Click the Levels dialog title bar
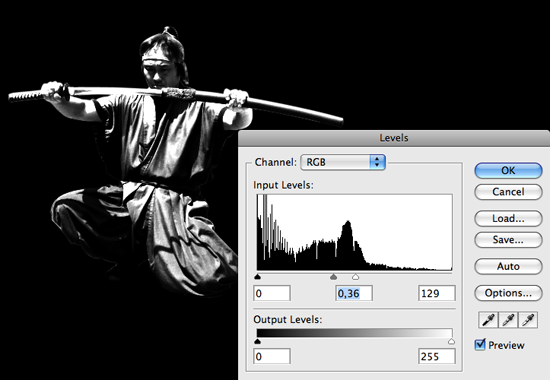 coord(394,138)
